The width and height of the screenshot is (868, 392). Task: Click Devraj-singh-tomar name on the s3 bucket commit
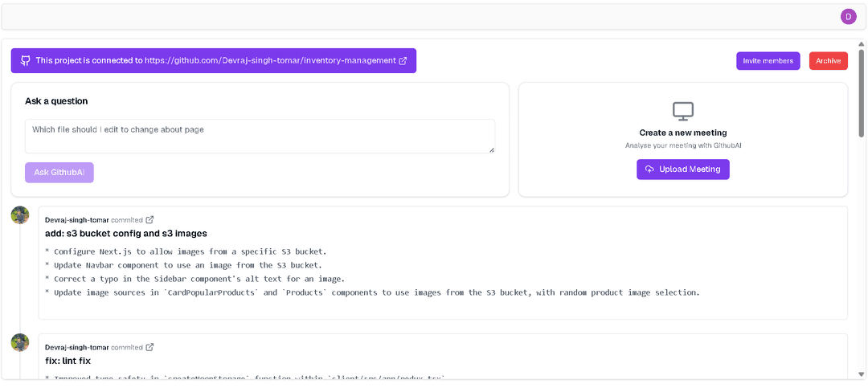(x=76, y=220)
